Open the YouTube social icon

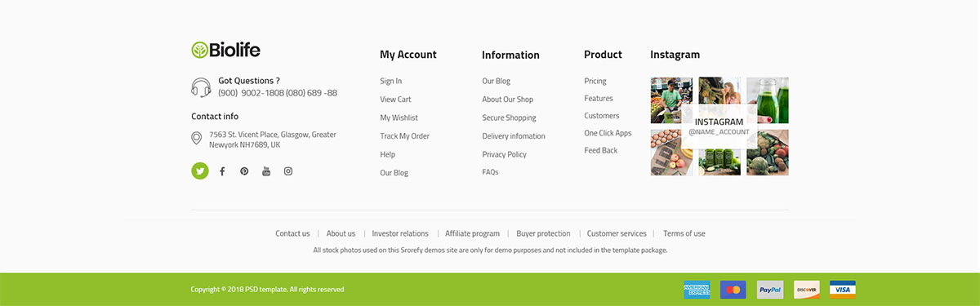(266, 171)
